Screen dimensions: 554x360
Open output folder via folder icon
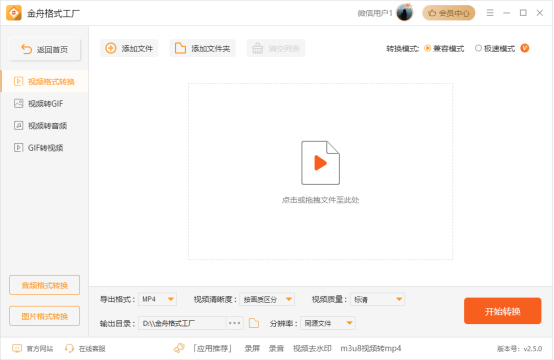[x=254, y=323]
